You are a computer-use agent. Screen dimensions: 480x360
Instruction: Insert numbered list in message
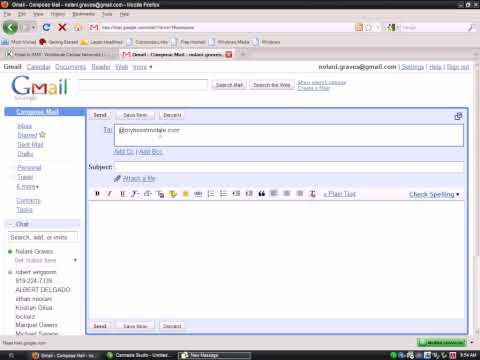(x=211, y=194)
